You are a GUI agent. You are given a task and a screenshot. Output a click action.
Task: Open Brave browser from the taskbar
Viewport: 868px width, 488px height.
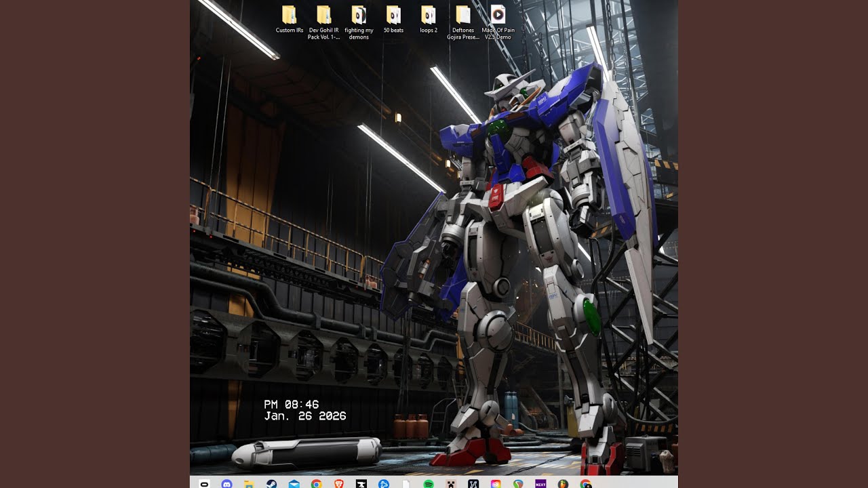[x=338, y=484]
